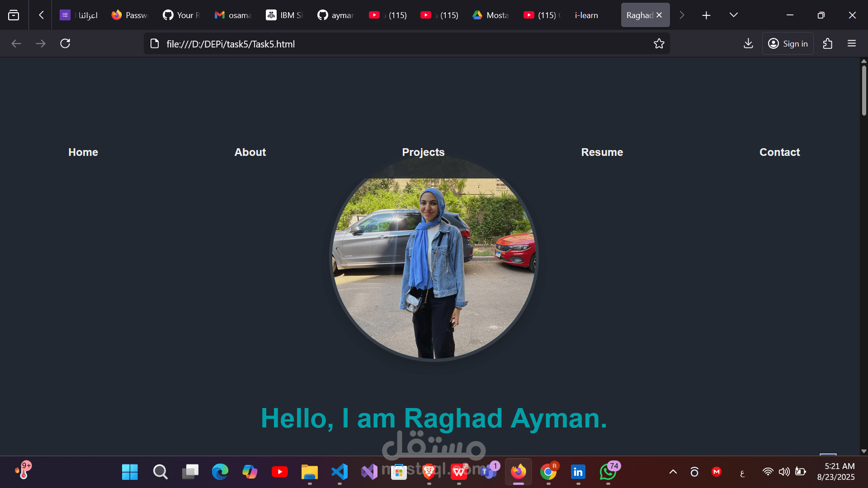Open the Contact navigation link
The image size is (868, 488).
tap(779, 152)
